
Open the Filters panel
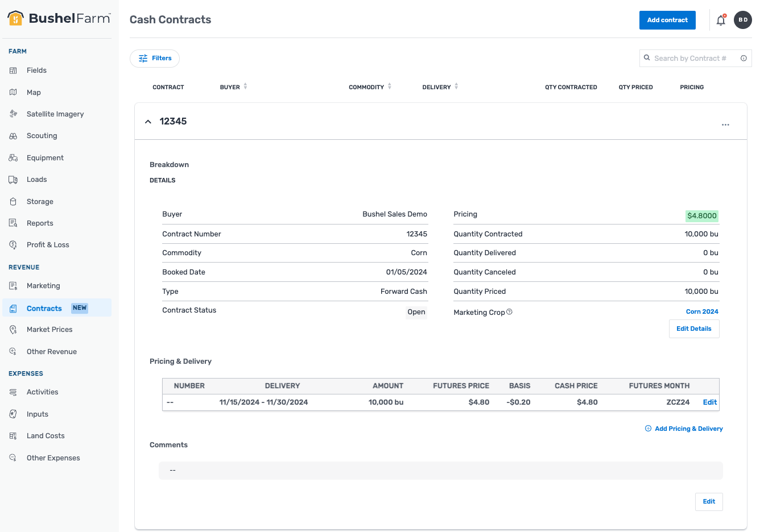coord(155,59)
